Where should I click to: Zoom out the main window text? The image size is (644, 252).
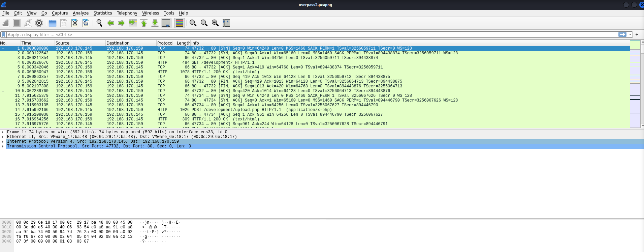tap(204, 23)
